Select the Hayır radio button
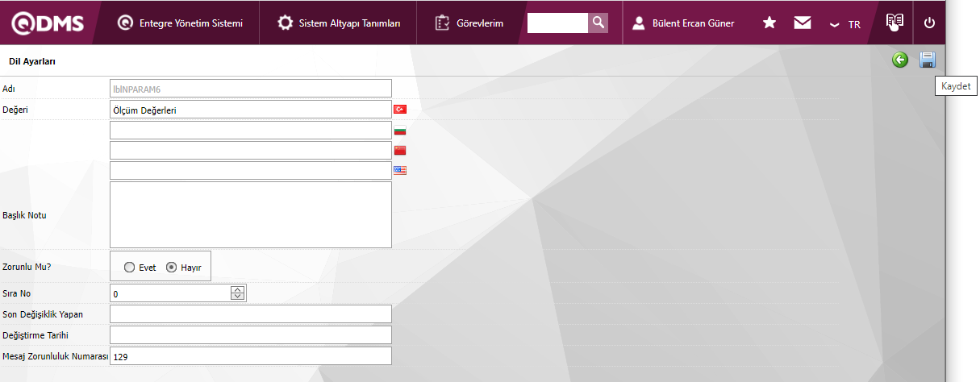 [x=171, y=268]
